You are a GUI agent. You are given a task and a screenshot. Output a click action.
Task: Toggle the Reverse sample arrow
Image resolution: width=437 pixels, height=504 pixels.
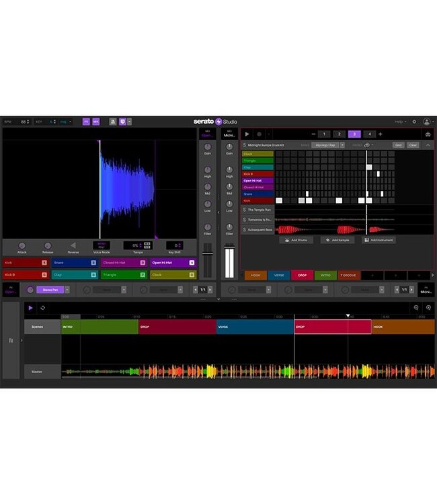click(x=73, y=245)
